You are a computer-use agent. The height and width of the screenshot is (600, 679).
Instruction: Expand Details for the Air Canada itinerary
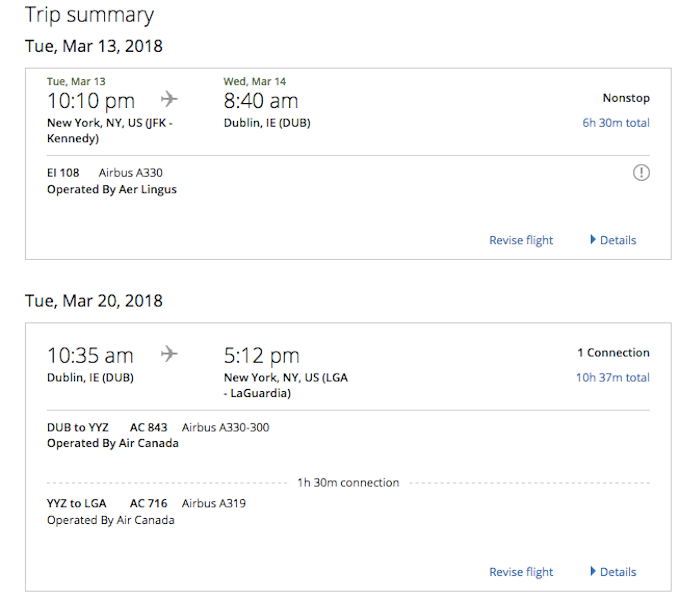click(x=613, y=572)
